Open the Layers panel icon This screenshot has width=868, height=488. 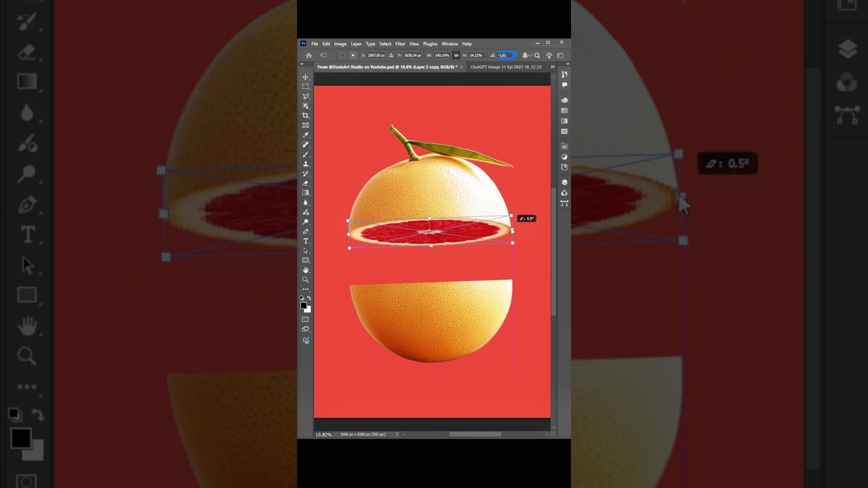coord(564,182)
